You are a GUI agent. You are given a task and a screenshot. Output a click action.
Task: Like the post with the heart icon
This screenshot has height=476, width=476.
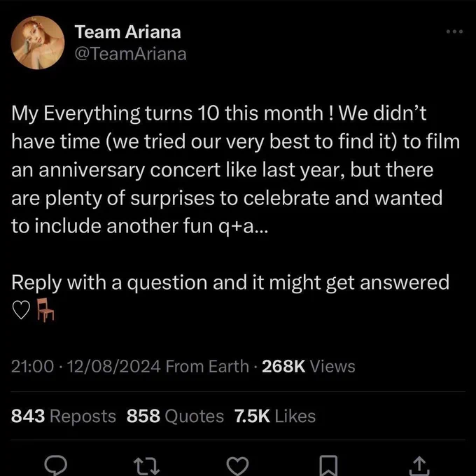(238, 466)
